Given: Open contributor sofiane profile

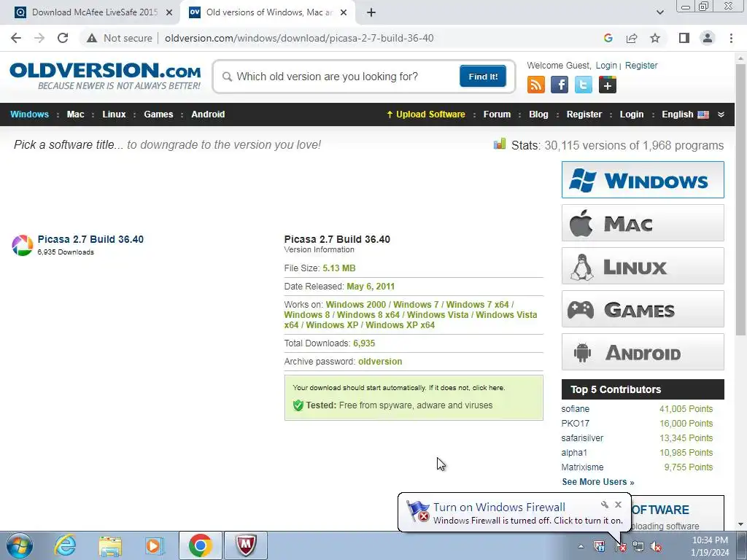Looking at the screenshot, I should (575, 409).
